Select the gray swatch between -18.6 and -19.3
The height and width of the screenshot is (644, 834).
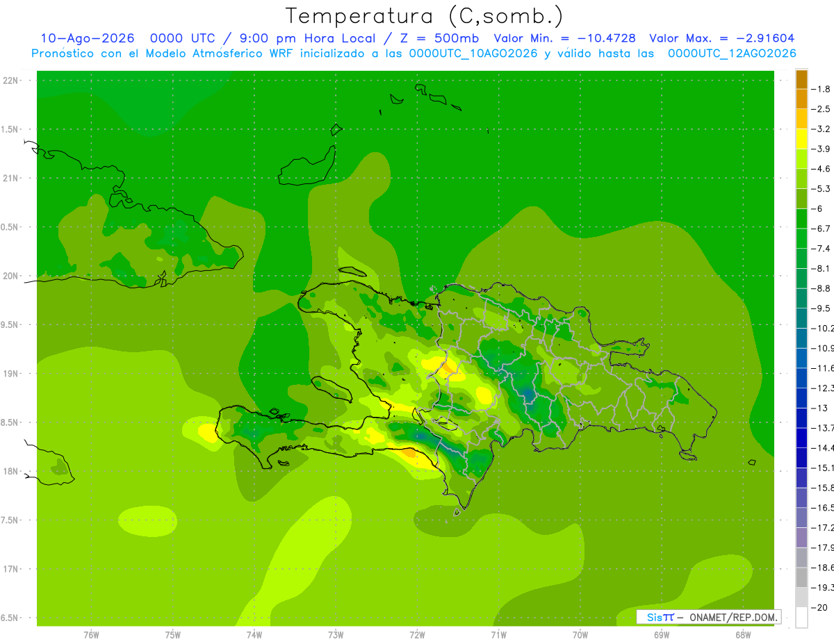coord(801,578)
